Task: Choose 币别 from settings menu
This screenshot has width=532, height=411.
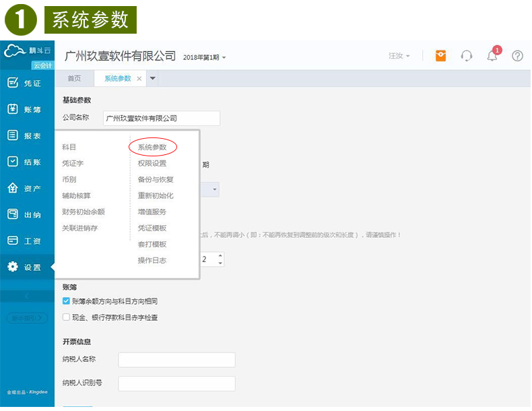Action: click(69, 179)
